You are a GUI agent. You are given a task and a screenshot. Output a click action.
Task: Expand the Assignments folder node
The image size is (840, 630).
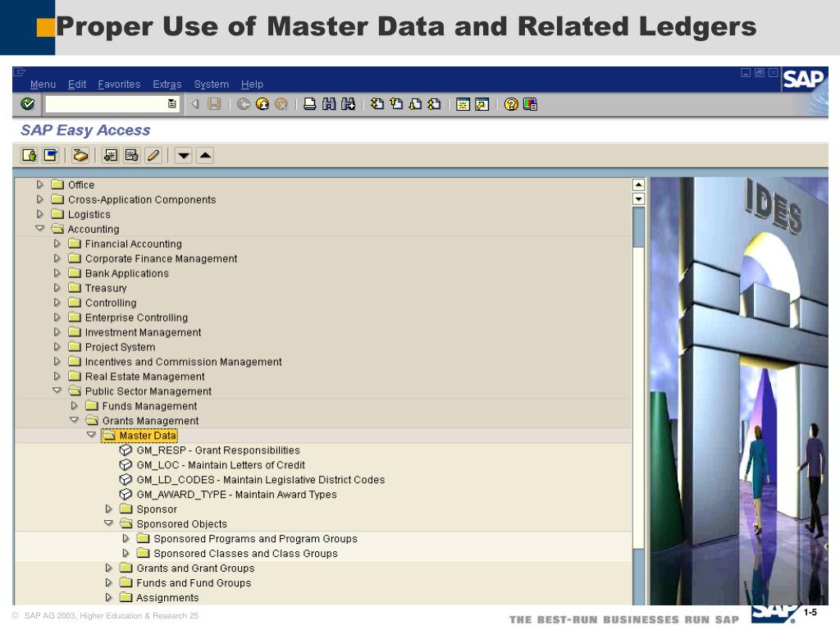[108, 597]
